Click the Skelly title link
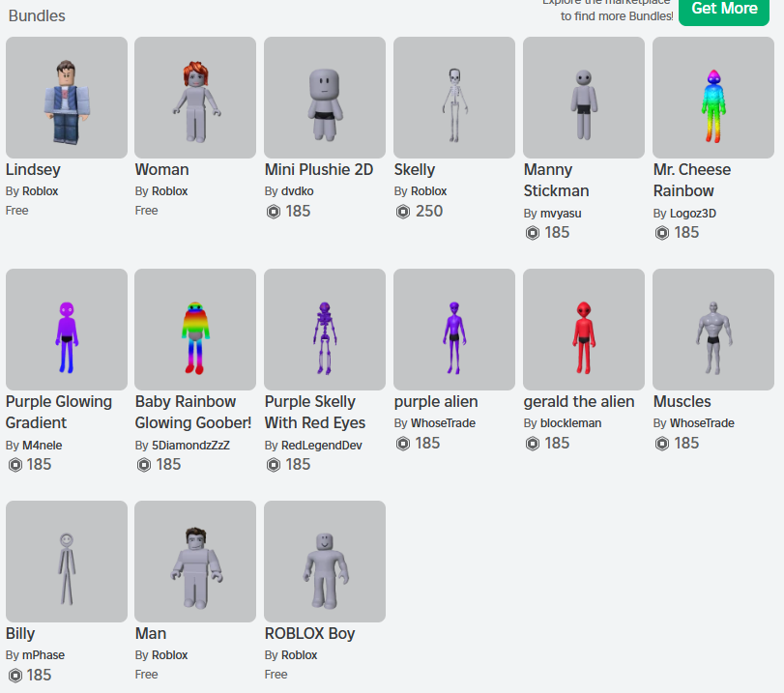Image resolution: width=784 pixels, height=693 pixels. tap(415, 170)
